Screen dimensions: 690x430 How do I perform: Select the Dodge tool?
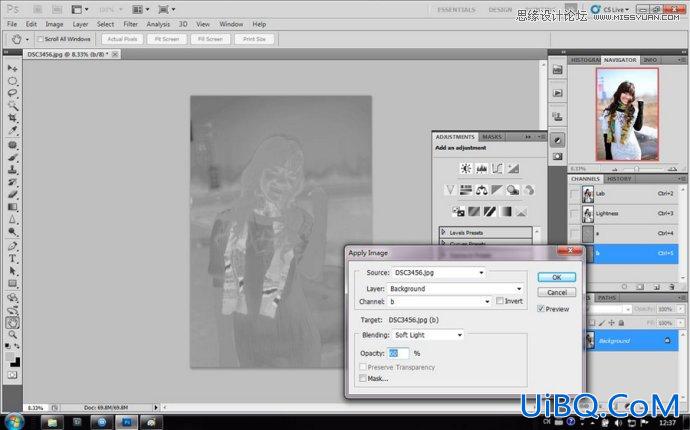click(12, 232)
